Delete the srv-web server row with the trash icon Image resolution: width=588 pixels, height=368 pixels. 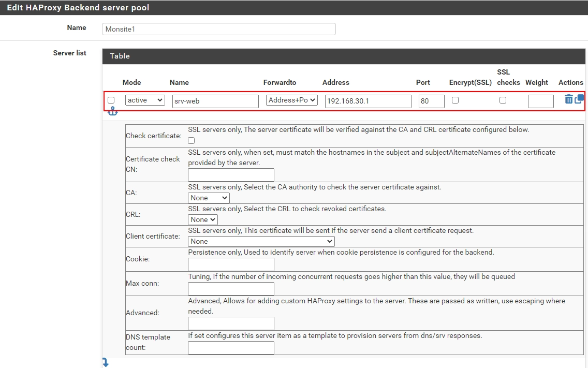click(x=568, y=99)
